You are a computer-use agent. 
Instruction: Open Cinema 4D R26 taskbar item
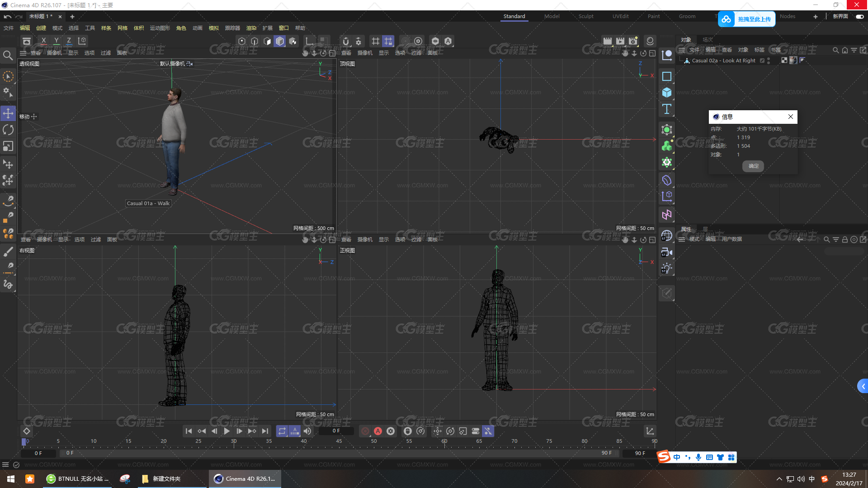(x=245, y=479)
